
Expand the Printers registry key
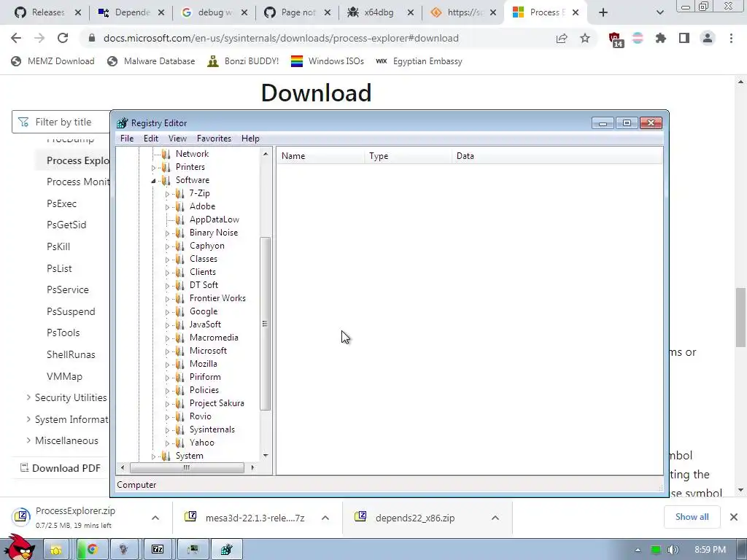pos(153,168)
